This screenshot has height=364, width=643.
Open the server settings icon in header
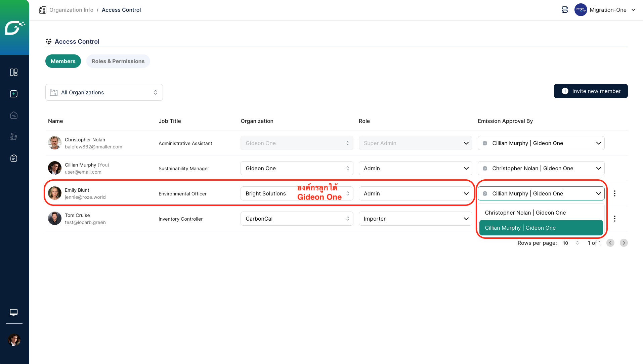point(565,10)
